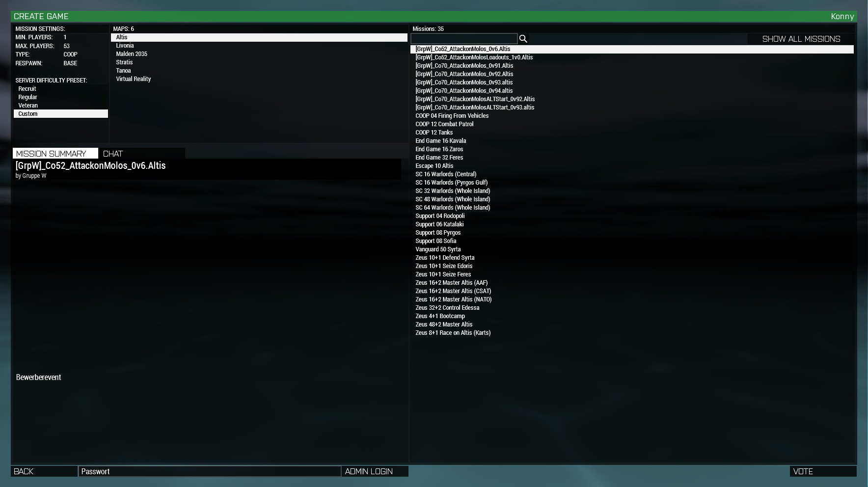Viewport: 868px width, 487px height.
Task: Select the Virtual Reality map
Action: coord(134,79)
